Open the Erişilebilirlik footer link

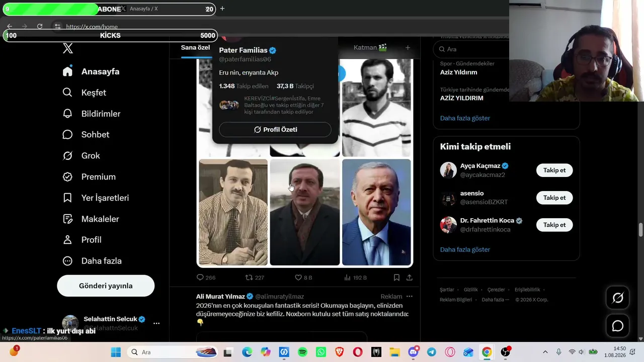527,290
